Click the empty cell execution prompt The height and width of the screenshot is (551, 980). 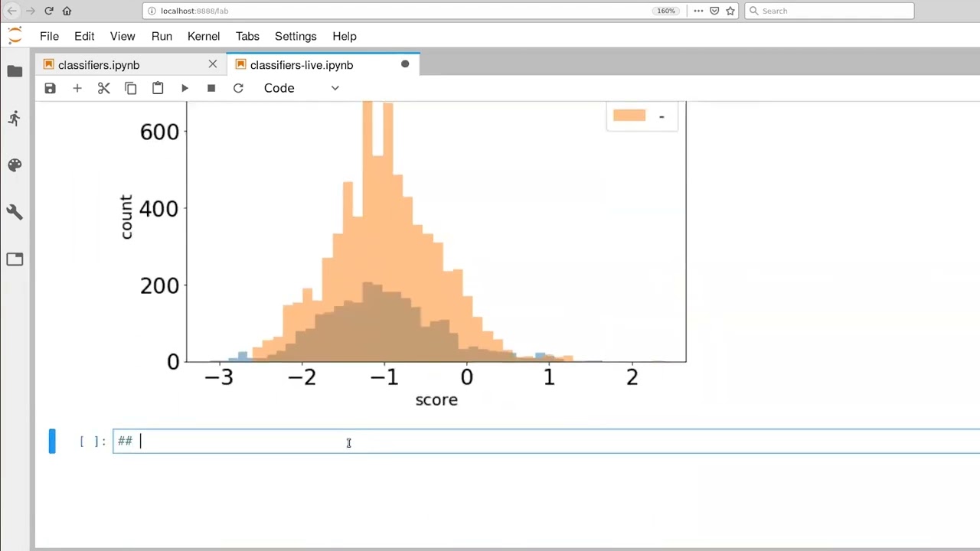point(93,441)
